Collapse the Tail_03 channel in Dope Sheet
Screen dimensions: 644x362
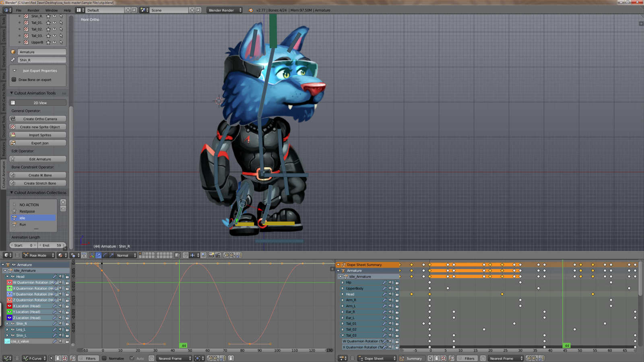click(x=343, y=335)
